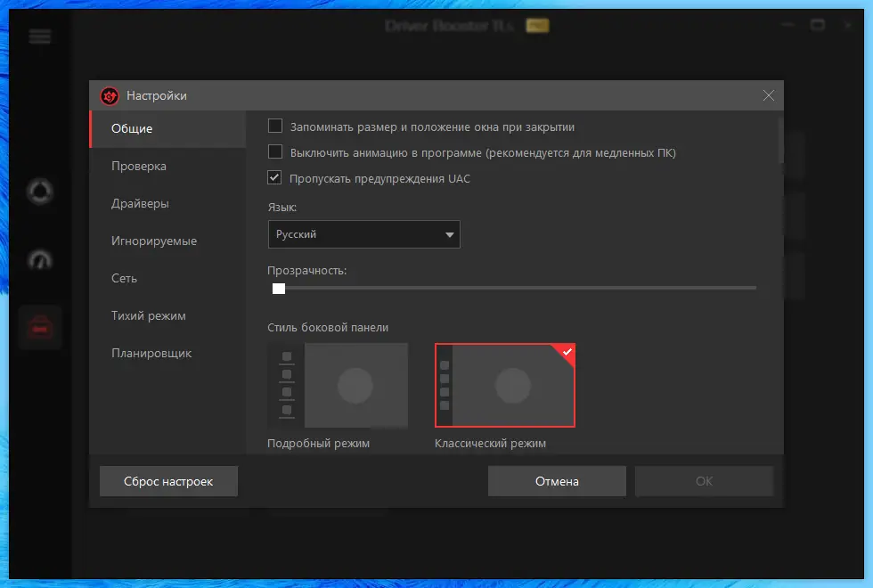873x588 pixels.
Task: Enable remembering window size and position checkbox
Action: tap(275, 126)
